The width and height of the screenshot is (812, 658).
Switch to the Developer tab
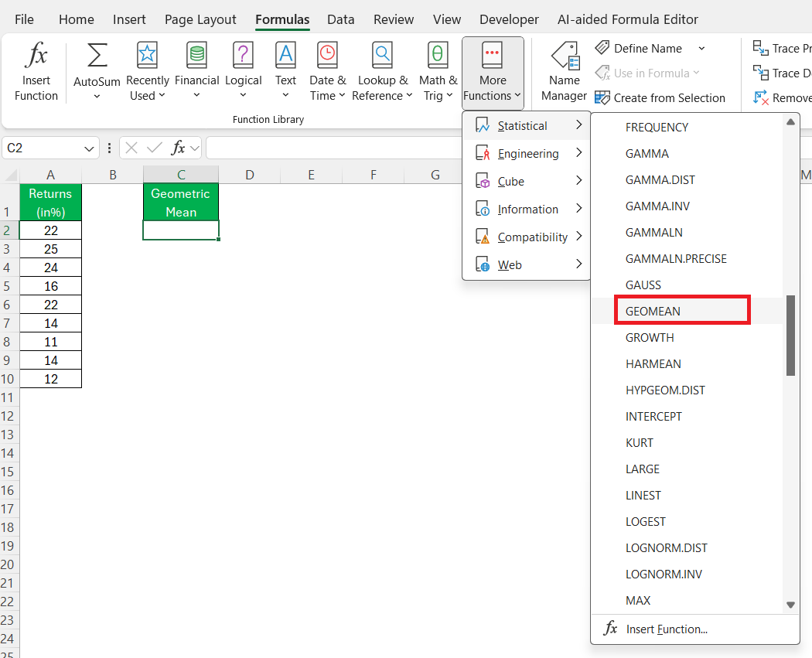(x=509, y=19)
